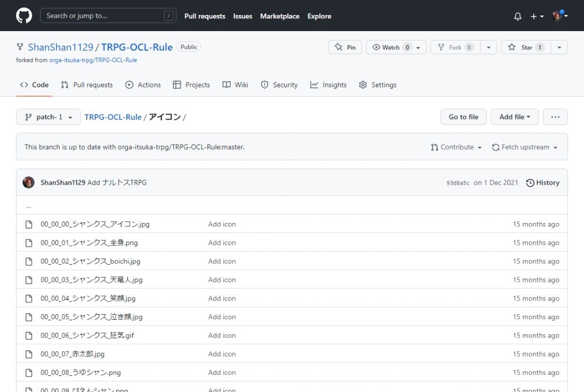Open the Insights tab

(x=328, y=85)
